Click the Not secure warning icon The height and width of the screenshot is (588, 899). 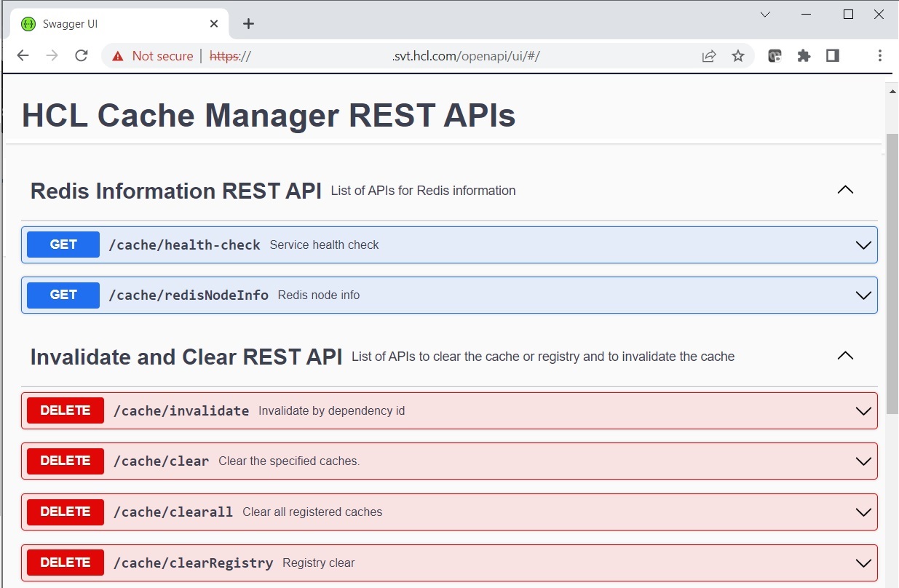[x=118, y=56]
